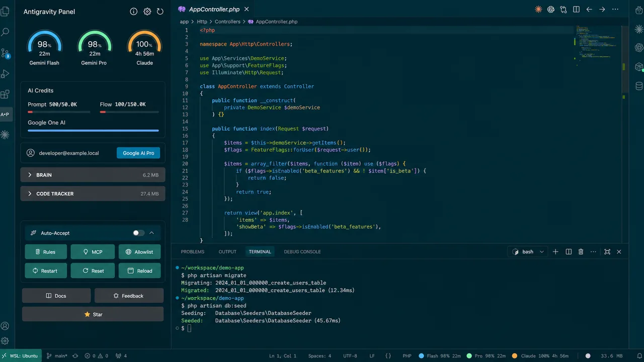
Task: Switch to the DEBUG CONSOLE tab
Action: 302,252
